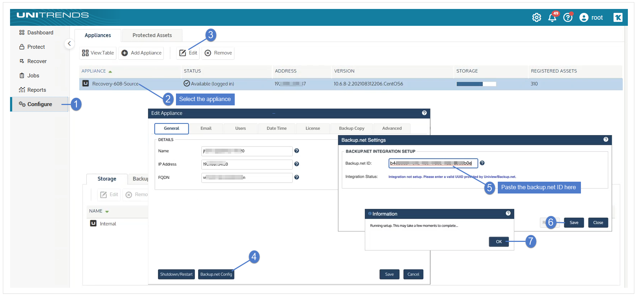Select Users tab in Edit Appliance
The image size is (644, 301).
240,128
